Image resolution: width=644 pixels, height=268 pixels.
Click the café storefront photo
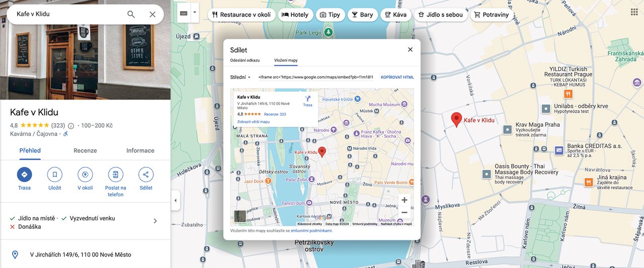(85, 50)
